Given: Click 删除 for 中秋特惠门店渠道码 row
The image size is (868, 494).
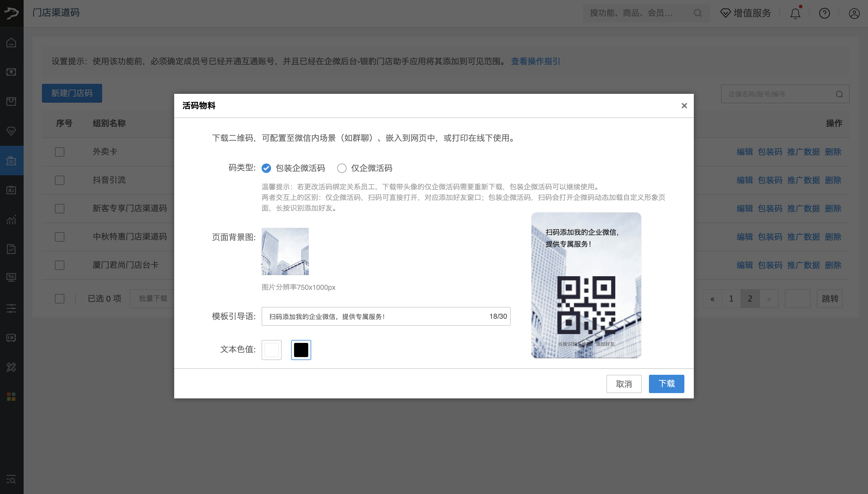Looking at the screenshot, I should point(833,237).
